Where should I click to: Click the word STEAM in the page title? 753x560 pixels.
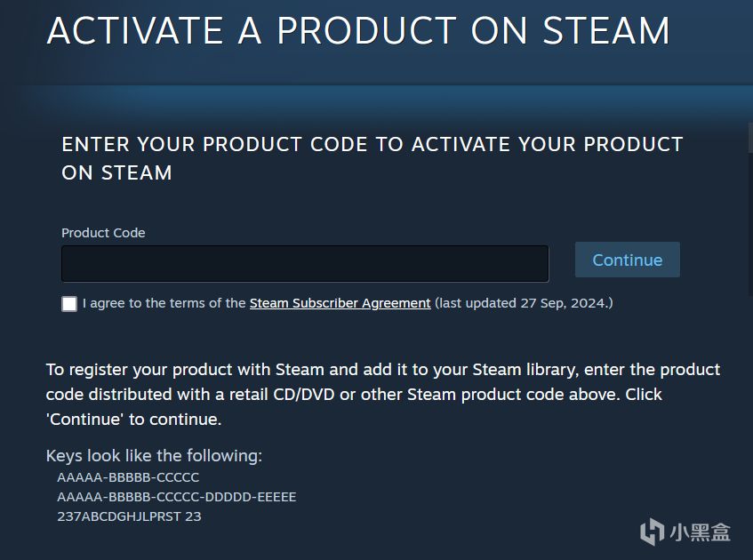(605, 31)
